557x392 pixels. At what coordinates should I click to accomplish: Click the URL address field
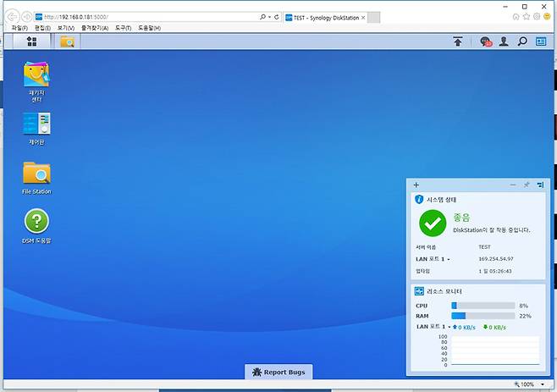pyautogui.click(x=151, y=17)
